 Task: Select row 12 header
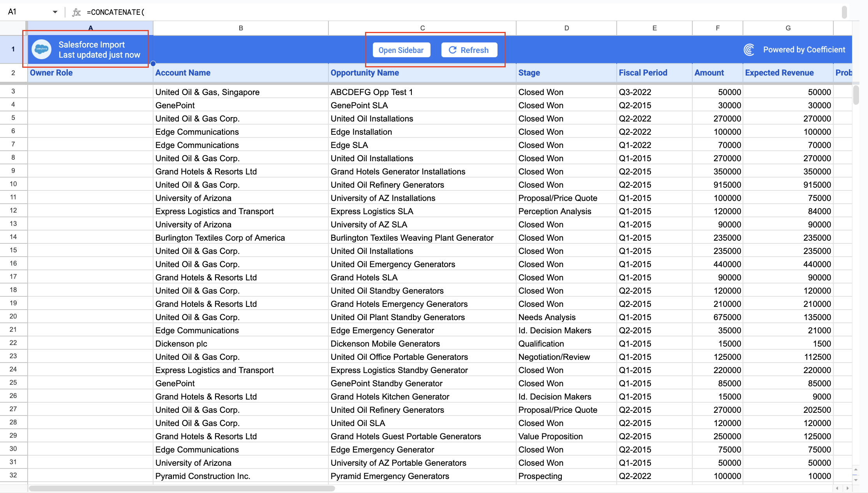pyautogui.click(x=13, y=211)
